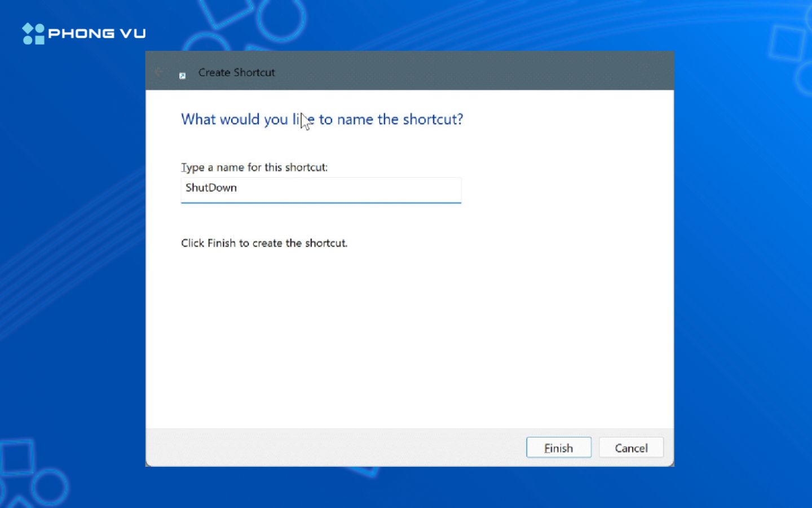Click the Phong Vu logo
Viewport: 812px width, 508px height.
(83, 33)
